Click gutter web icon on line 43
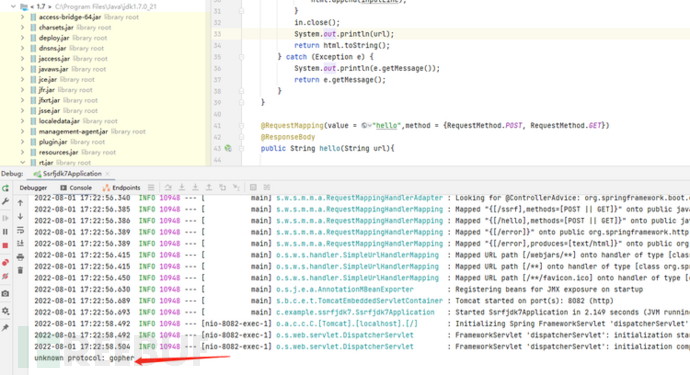Image resolution: width=690 pixels, height=375 pixels. click(x=228, y=148)
